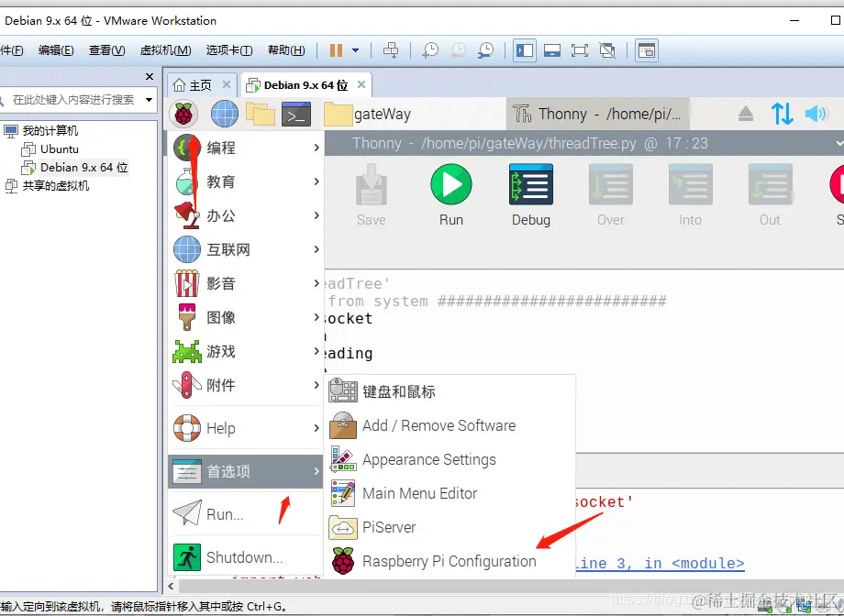
Task: Send Ctrl+Alt+Del to virtual machine
Action: 391,50
